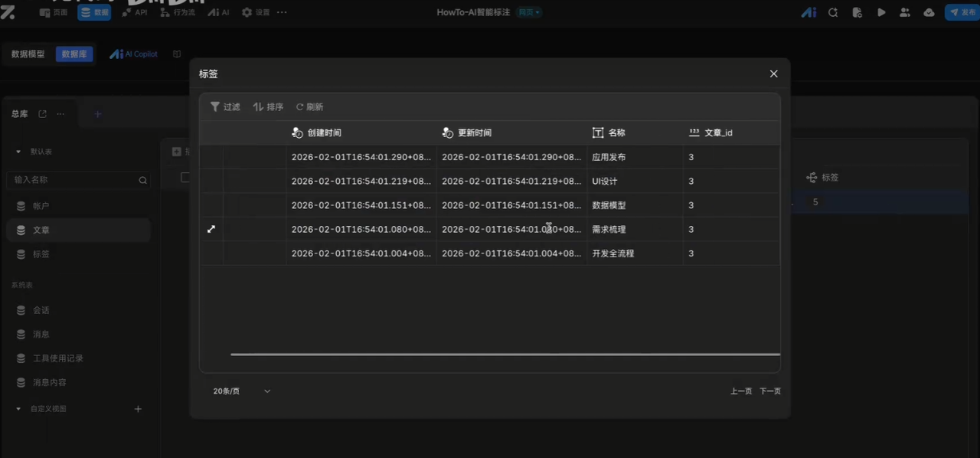This screenshot has width=980, height=458.
Task: Open the 工具使用记录 system table
Action: (x=78, y=358)
